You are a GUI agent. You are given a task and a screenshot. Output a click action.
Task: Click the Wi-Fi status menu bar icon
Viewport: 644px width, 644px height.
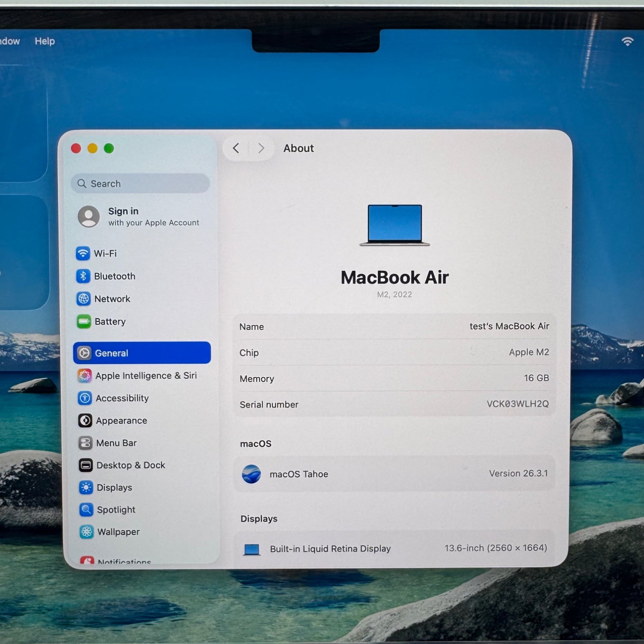click(x=627, y=41)
